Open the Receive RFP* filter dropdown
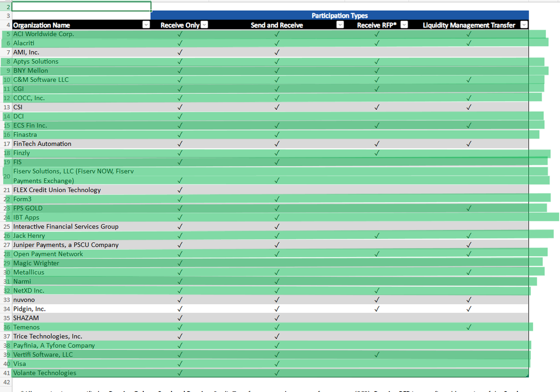Image resolution: width=560 pixels, height=392 pixels. (x=405, y=25)
